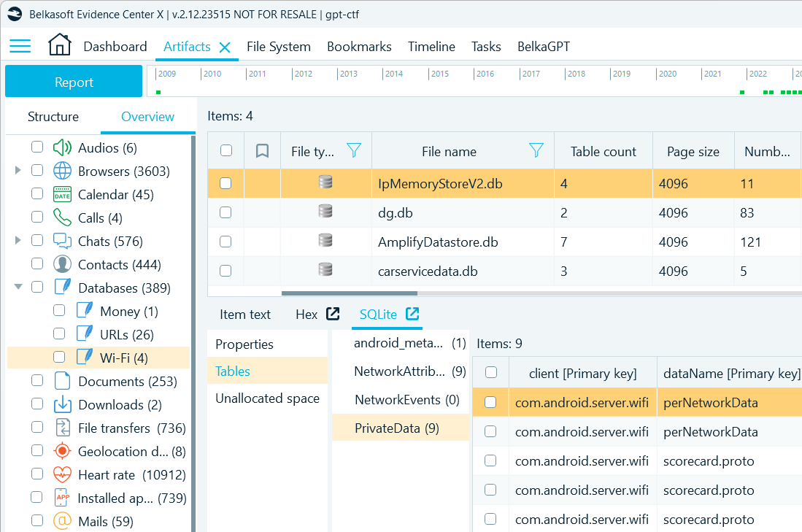Screen dimensions: 802x532
Task: Select the NetworkAttrib... table
Action: tap(401, 371)
